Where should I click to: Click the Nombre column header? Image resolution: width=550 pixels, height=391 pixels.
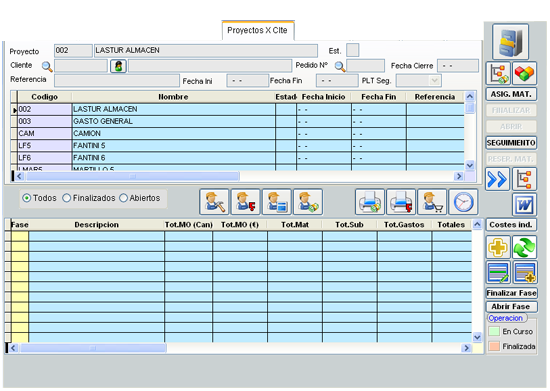(x=173, y=97)
